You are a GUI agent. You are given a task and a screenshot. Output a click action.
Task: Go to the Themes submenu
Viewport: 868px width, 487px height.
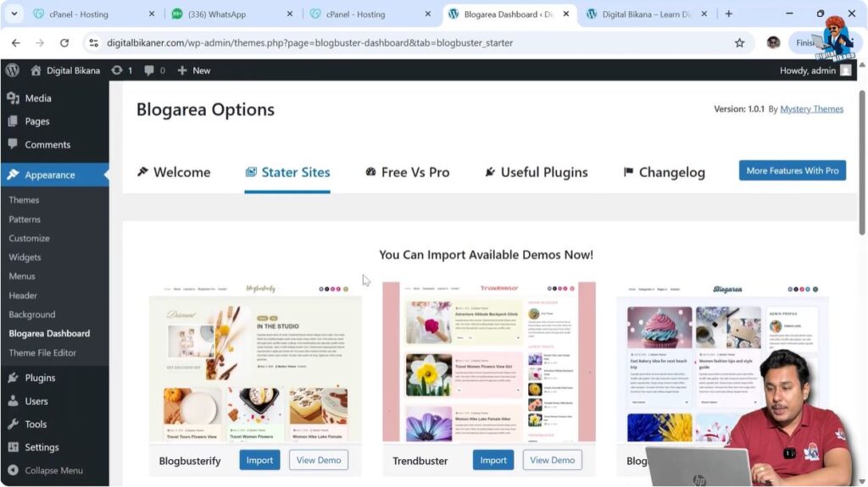point(24,200)
